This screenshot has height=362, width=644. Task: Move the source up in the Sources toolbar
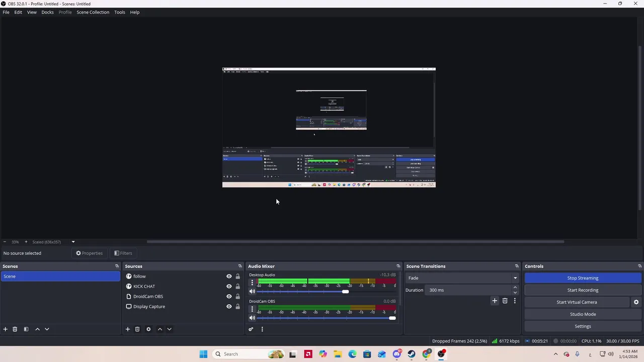[x=159, y=329]
